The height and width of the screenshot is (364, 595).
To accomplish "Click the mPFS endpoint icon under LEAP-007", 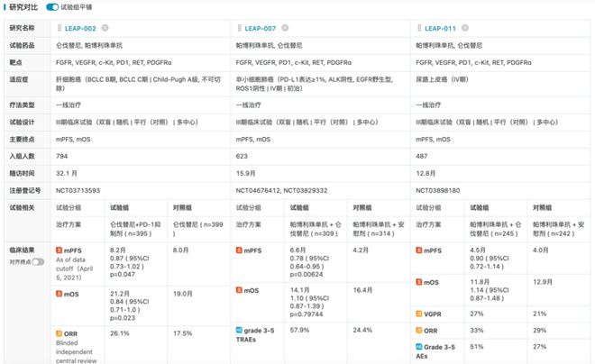I will (x=239, y=250).
